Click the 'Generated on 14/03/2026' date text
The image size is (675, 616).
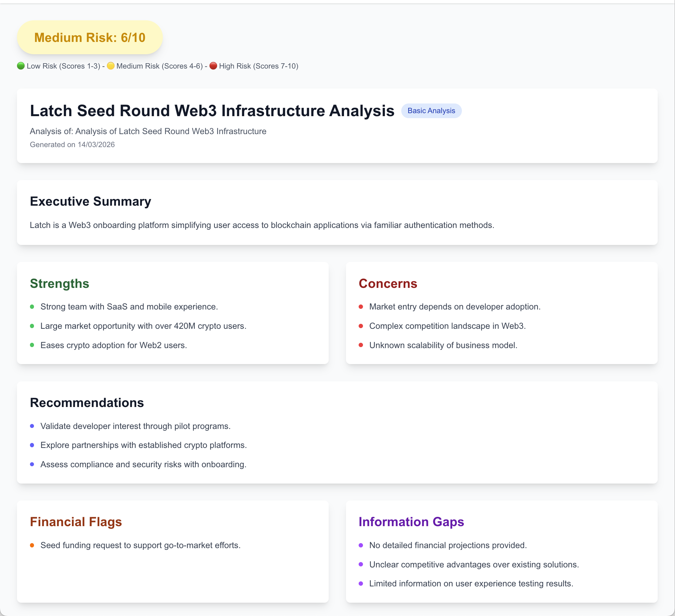pos(72,144)
